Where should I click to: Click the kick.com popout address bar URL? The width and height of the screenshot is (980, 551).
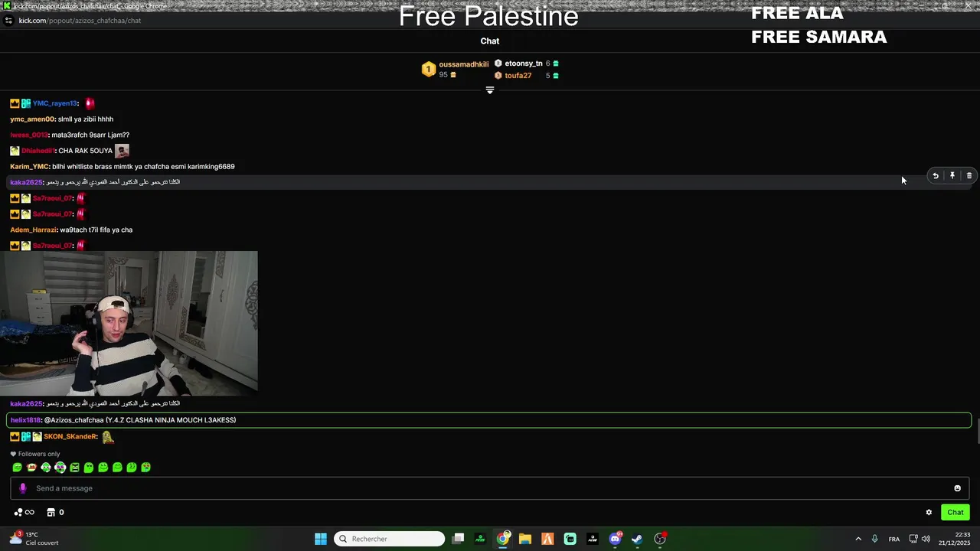pos(80,21)
